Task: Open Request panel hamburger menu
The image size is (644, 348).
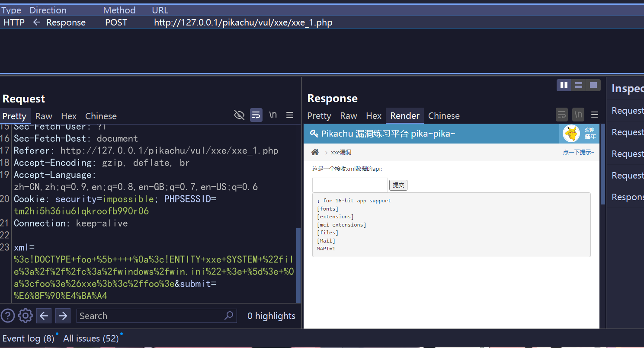Action: pyautogui.click(x=290, y=115)
